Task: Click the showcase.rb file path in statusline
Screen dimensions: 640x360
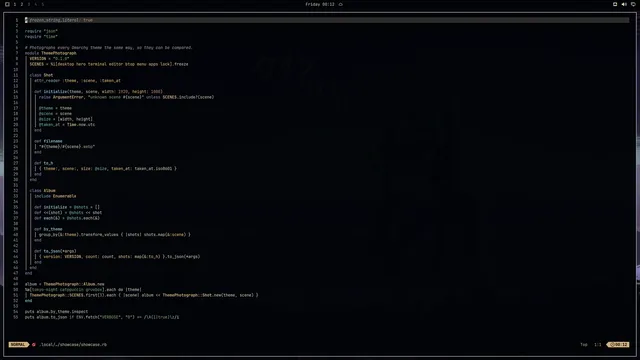Action: tap(73, 344)
